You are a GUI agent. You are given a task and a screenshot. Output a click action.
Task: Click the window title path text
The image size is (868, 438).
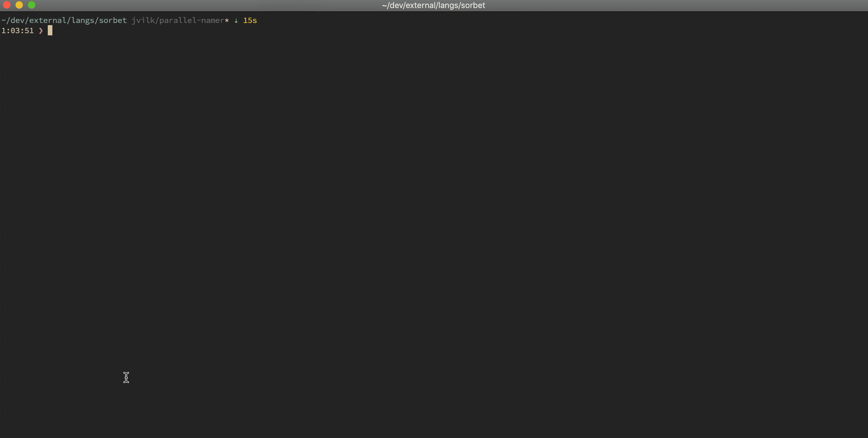(433, 5)
